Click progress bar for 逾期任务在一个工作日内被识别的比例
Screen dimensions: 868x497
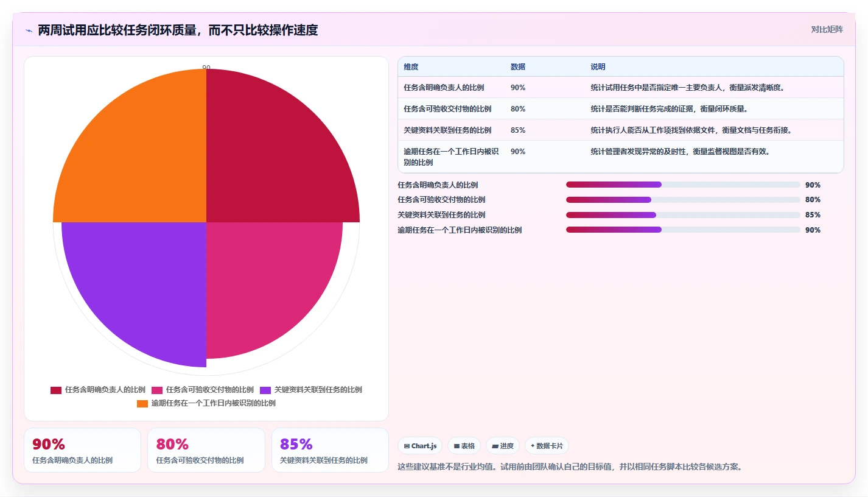(683, 230)
